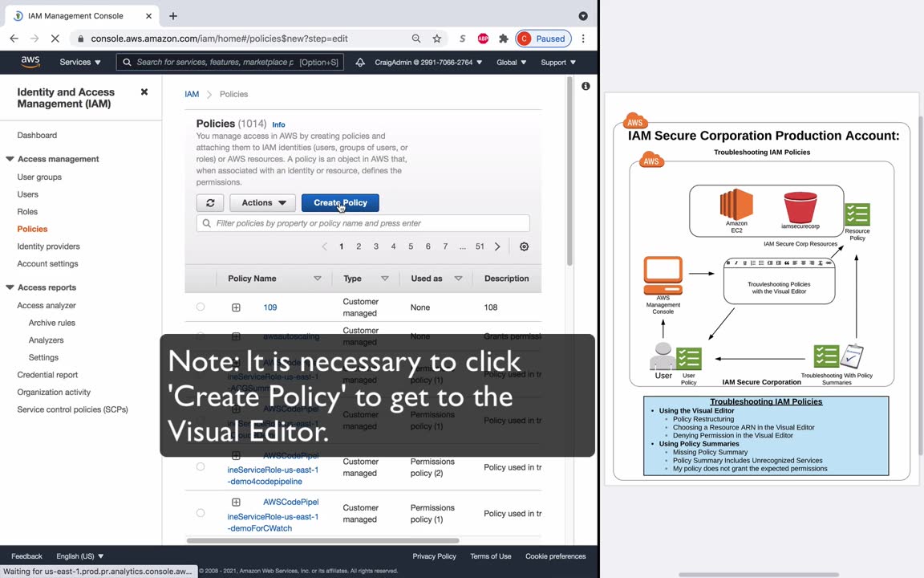Select radio for demoForCWatch policy
The width and height of the screenshot is (924, 578).
coord(201,513)
